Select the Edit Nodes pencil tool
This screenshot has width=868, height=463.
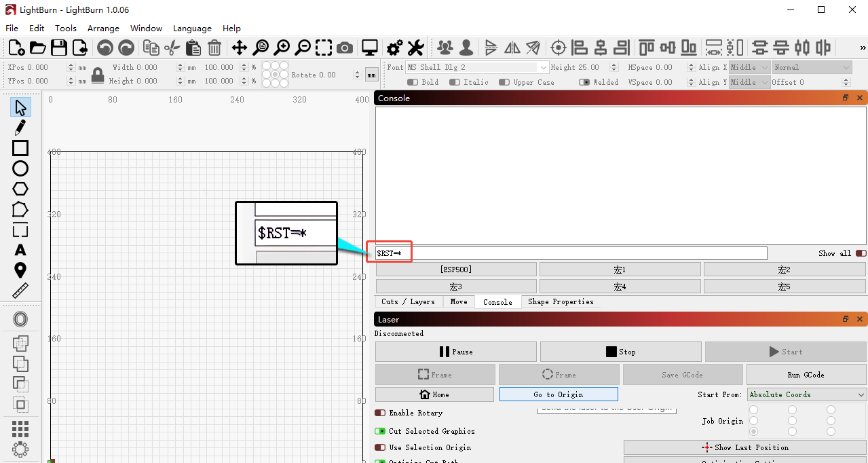(20, 128)
